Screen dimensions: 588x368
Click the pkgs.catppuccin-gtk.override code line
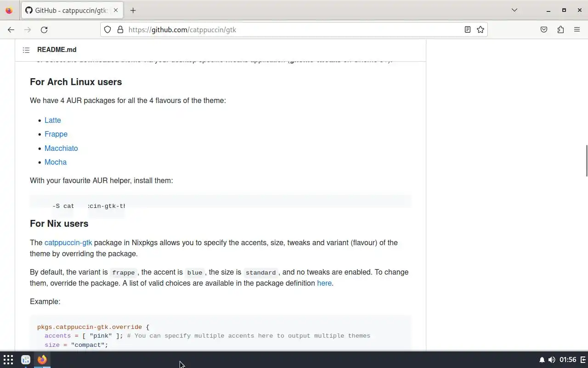tap(93, 328)
